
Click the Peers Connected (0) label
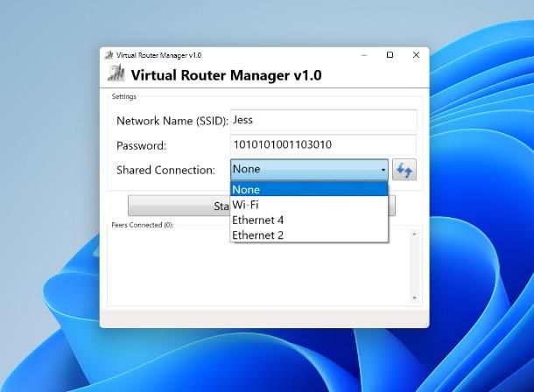pyautogui.click(x=143, y=225)
